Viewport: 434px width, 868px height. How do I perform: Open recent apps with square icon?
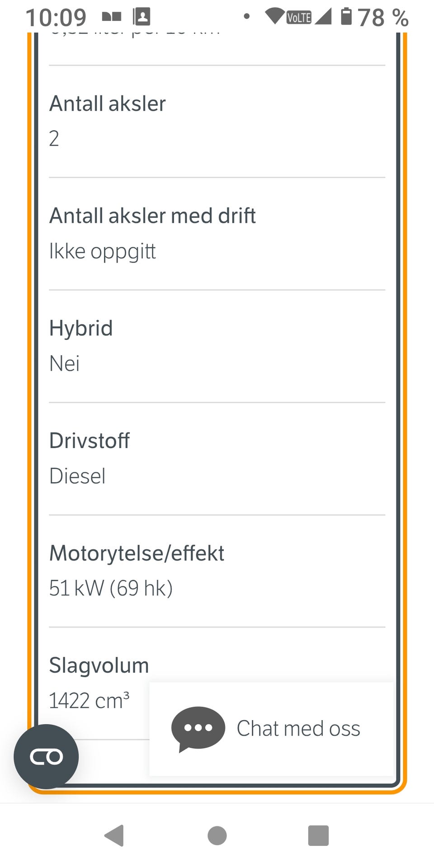coord(318,835)
